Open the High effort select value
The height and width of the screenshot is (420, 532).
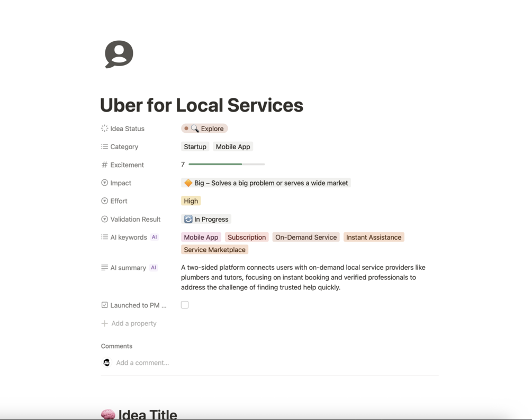[191, 200]
